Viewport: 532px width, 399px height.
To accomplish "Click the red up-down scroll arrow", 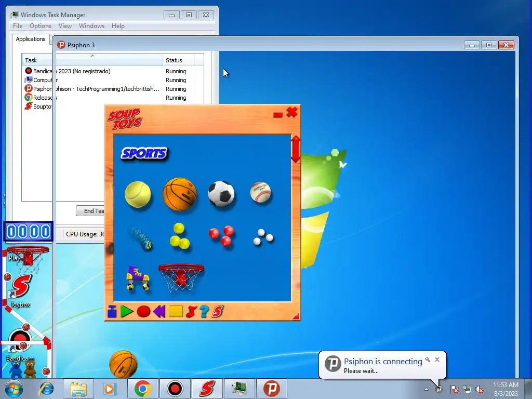I will pyautogui.click(x=295, y=149).
